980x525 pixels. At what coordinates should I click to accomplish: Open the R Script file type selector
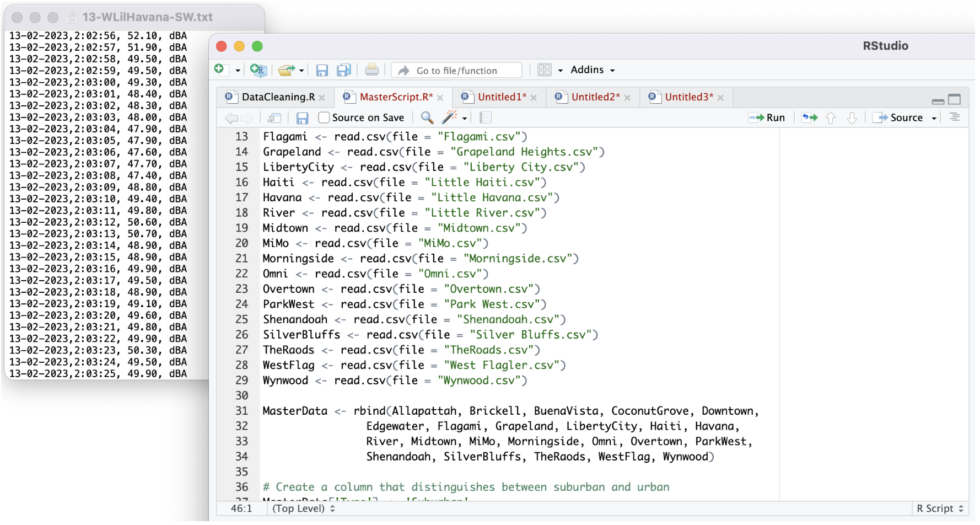click(940, 508)
